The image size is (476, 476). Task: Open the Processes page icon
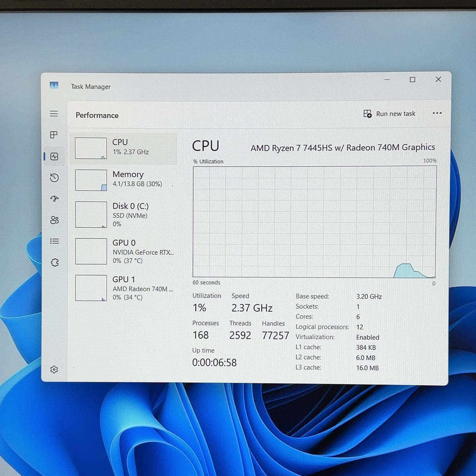pos(54,135)
